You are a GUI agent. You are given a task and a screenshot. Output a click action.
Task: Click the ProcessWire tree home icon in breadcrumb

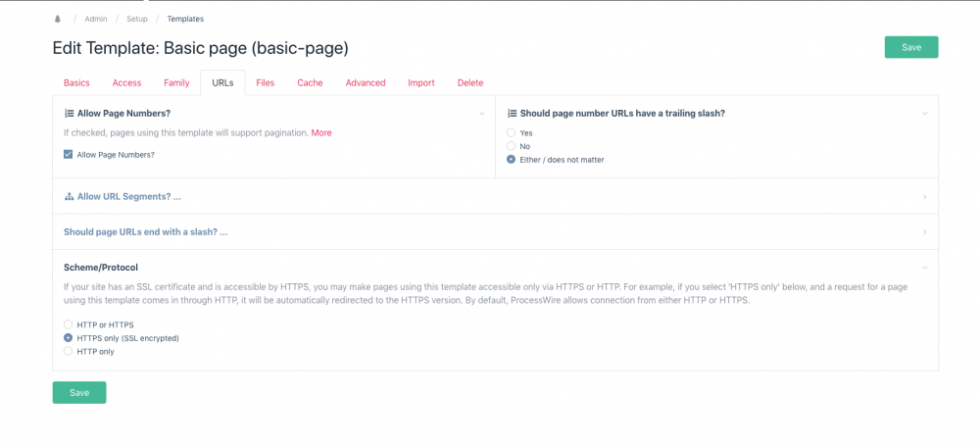[58, 19]
